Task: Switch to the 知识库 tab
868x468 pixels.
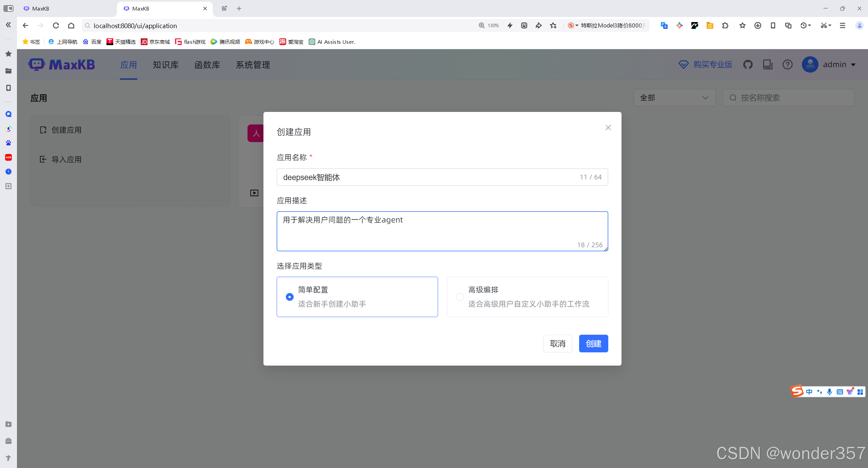Action: 165,64
